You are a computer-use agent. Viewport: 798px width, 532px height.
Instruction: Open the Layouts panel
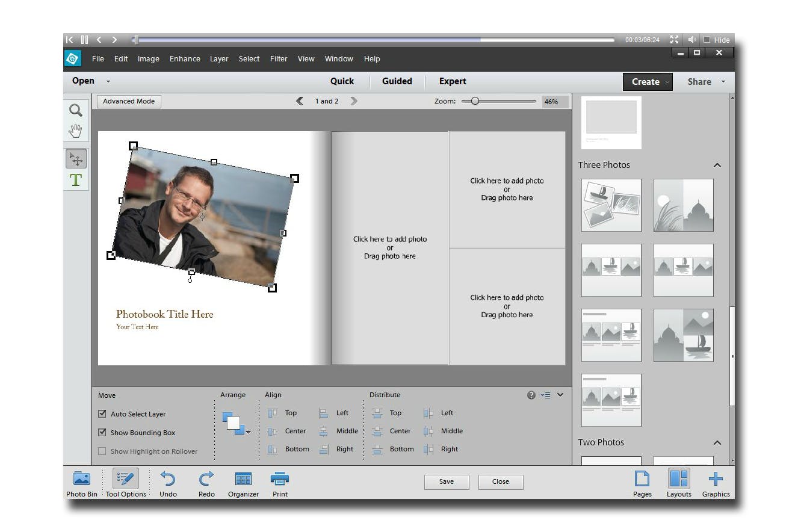679,484
